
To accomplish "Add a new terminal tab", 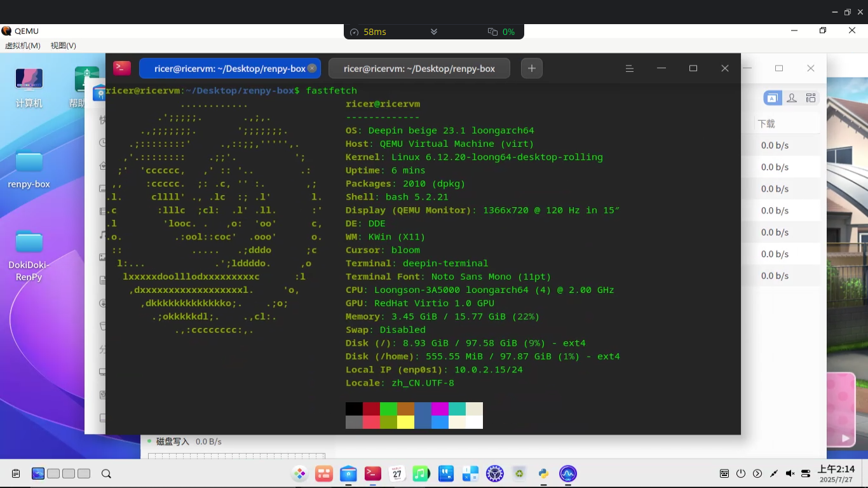I will pos(532,68).
